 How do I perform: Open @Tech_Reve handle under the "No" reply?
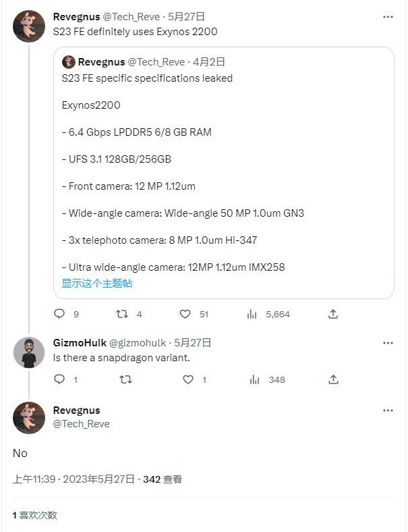(x=82, y=424)
